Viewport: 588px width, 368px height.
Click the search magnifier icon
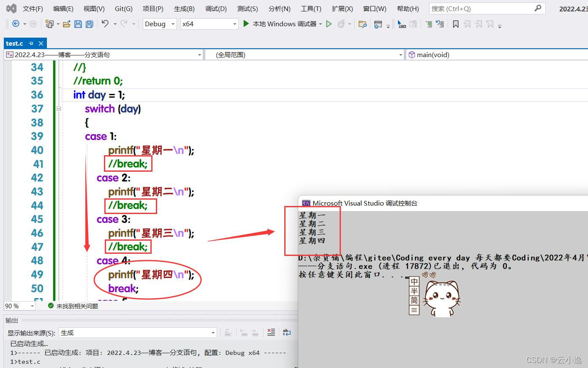click(538, 8)
